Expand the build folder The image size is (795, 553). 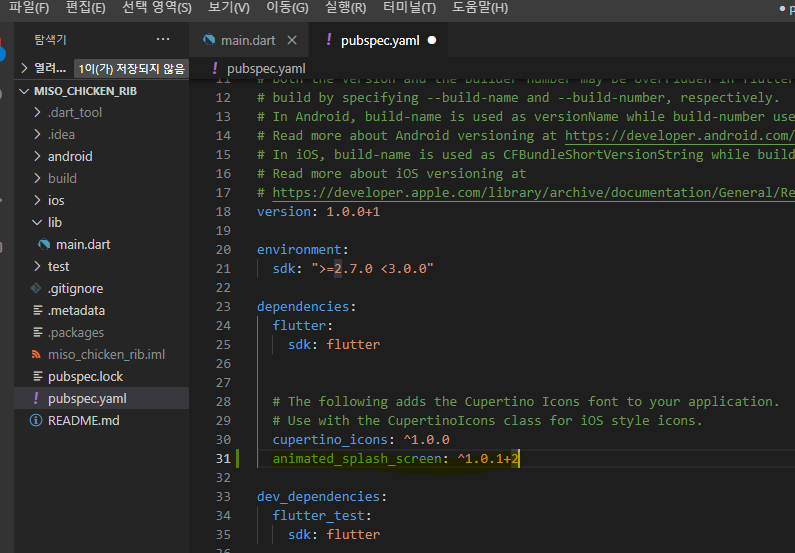[37, 178]
